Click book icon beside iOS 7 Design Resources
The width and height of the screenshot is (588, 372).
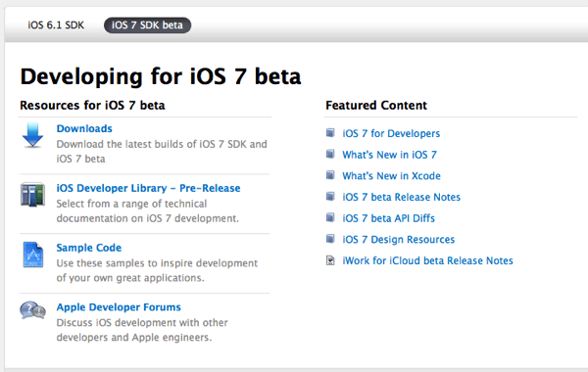click(330, 239)
